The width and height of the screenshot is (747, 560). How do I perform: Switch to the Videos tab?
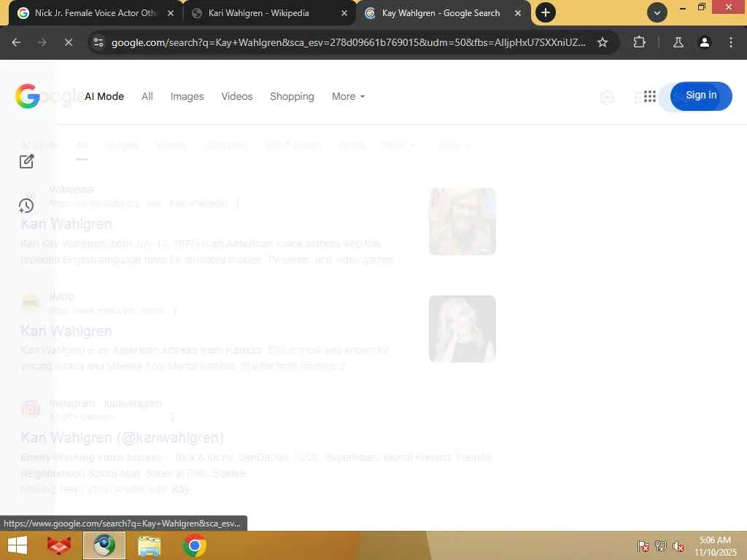click(x=237, y=96)
